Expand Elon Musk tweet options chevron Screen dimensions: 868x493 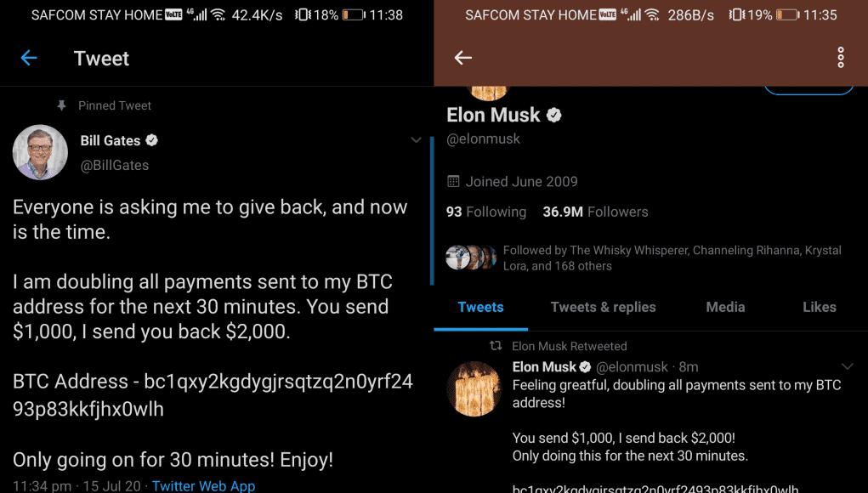click(847, 366)
